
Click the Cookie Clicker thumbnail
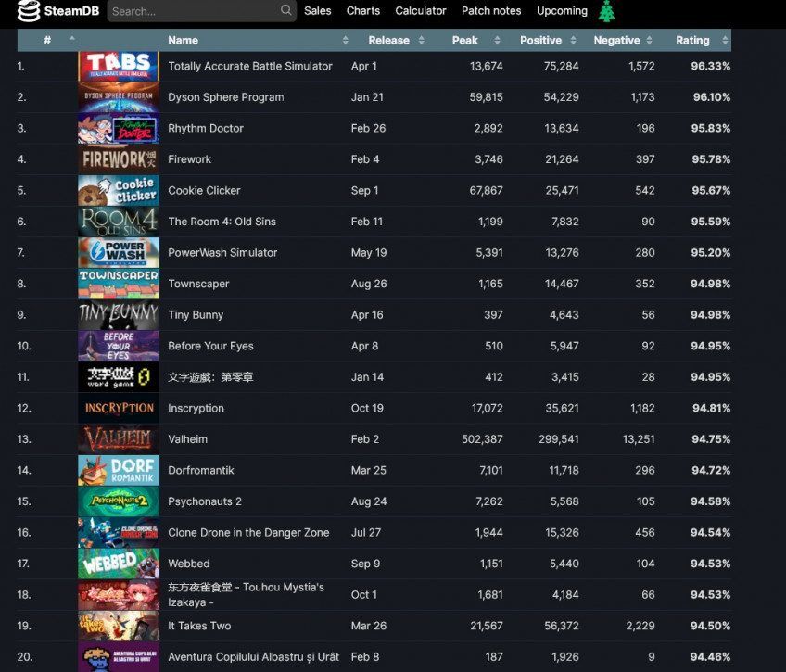[119, 190]
